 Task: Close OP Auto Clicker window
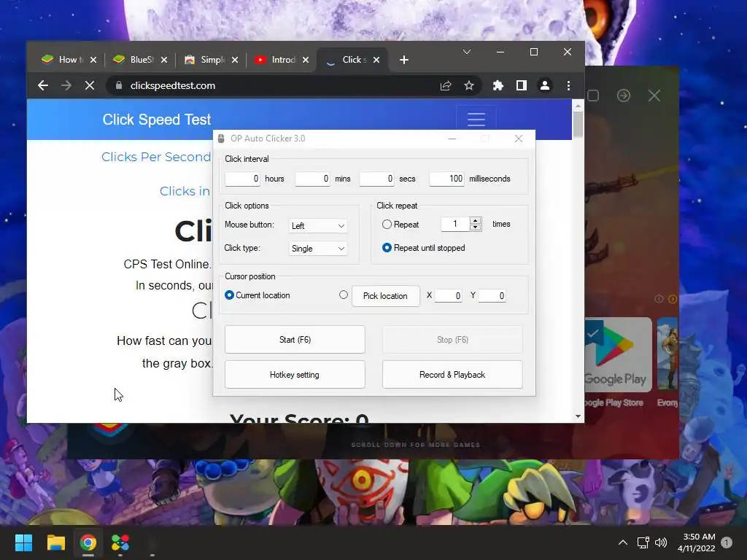point(519,139)
